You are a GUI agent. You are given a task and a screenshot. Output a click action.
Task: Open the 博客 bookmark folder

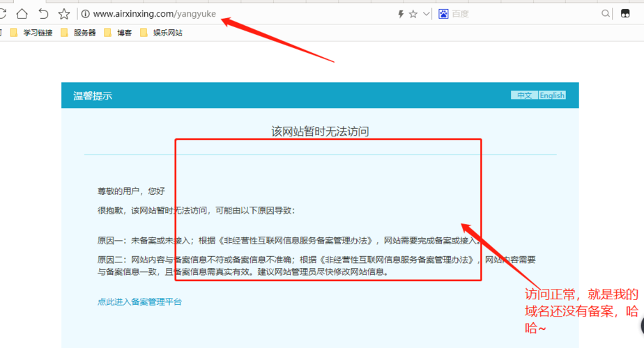click(118, 33)
